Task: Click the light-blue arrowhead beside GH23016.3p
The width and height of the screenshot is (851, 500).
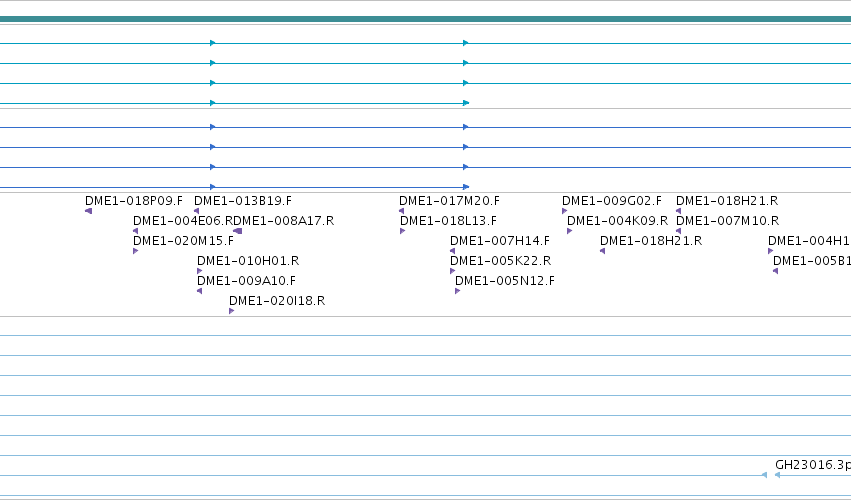Action: [x=778, y=475]
